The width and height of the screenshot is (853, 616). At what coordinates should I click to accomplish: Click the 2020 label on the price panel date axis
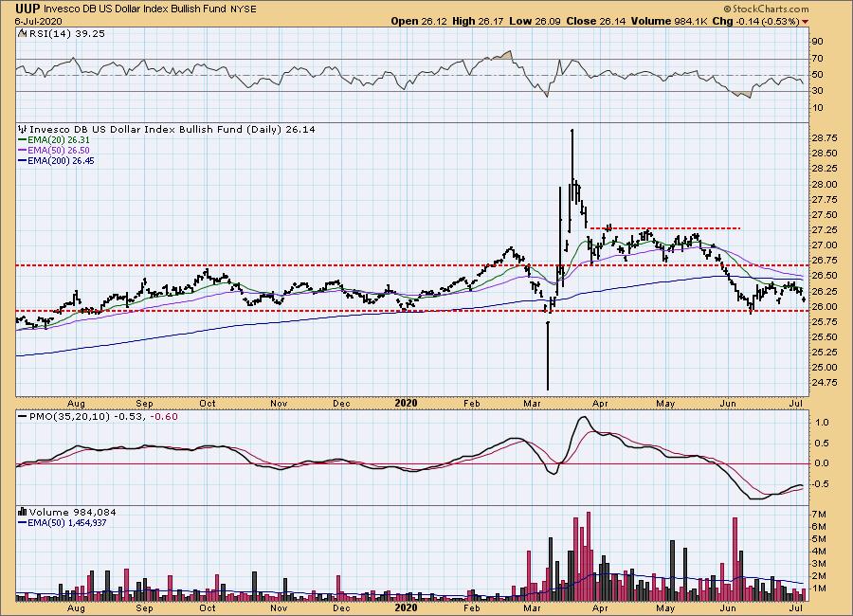coord(406,403)
